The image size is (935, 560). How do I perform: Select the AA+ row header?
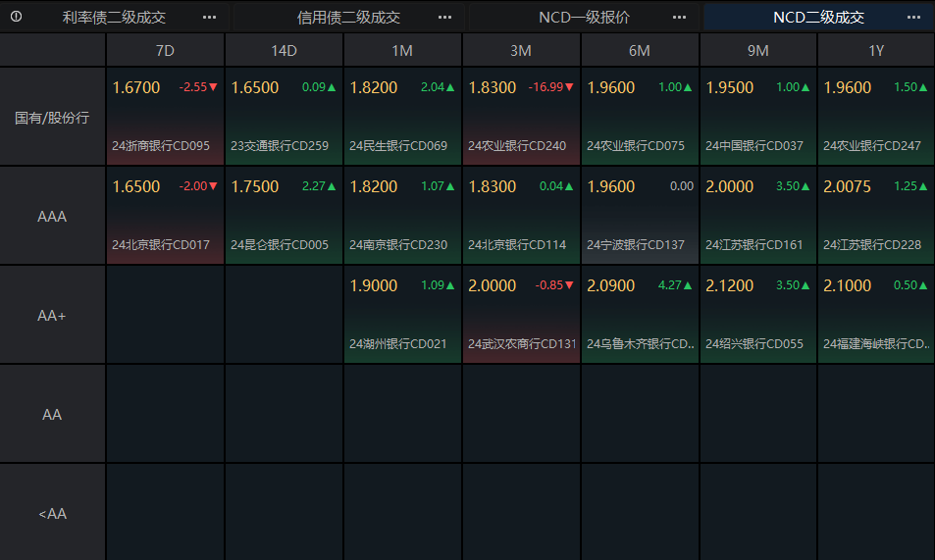point(52,316)
